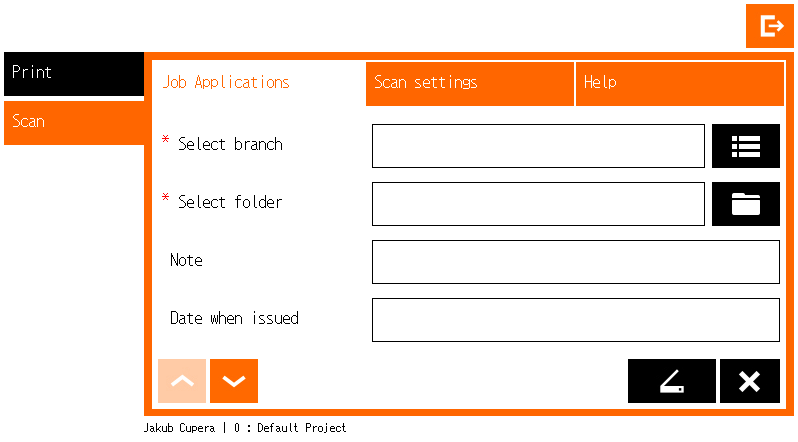Click the Date when issued label
Viewport: 798px width, 442px height.
pos(234,319)
